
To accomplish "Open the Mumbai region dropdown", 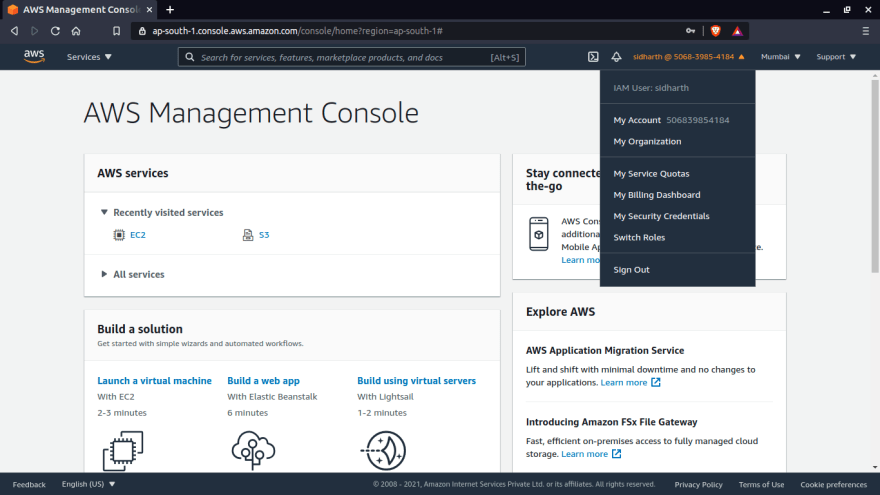I will [x=781, y=57].
